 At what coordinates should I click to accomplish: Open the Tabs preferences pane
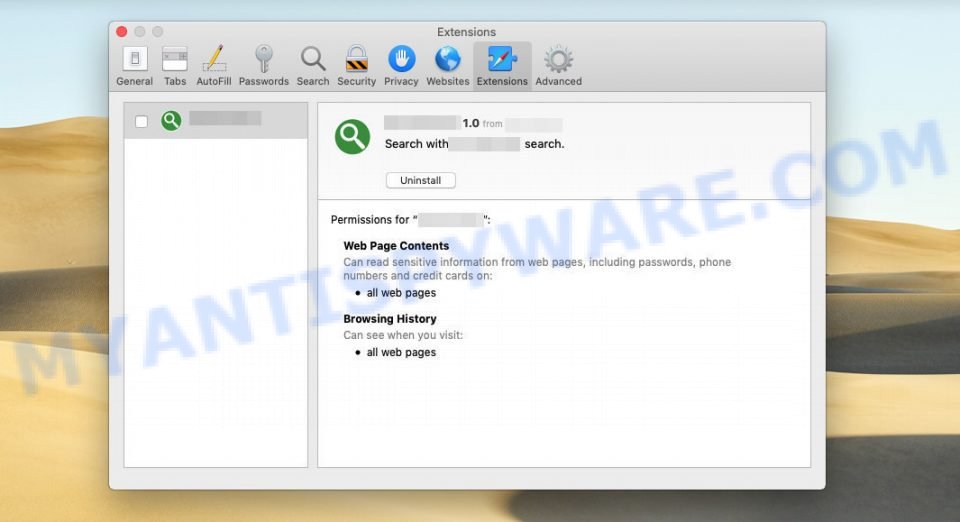click(174, 66)
